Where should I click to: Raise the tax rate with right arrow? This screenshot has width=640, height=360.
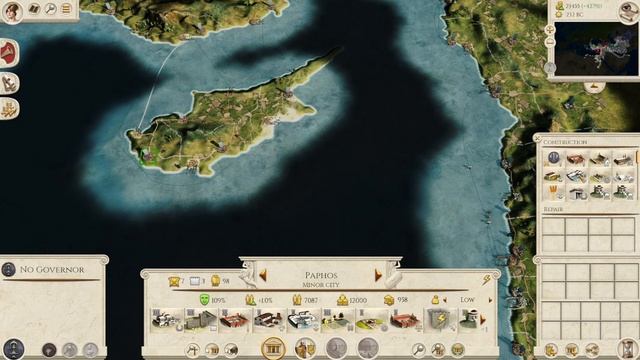tap(490, 300)
